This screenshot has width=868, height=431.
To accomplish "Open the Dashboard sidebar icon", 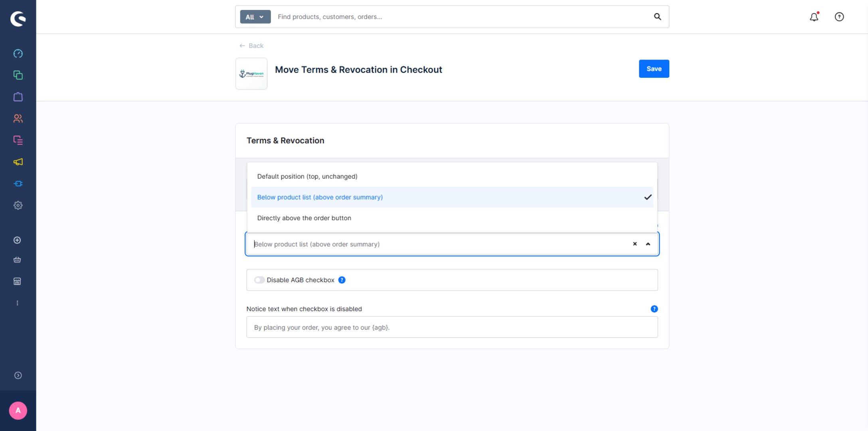I will (x=18, y=53).
